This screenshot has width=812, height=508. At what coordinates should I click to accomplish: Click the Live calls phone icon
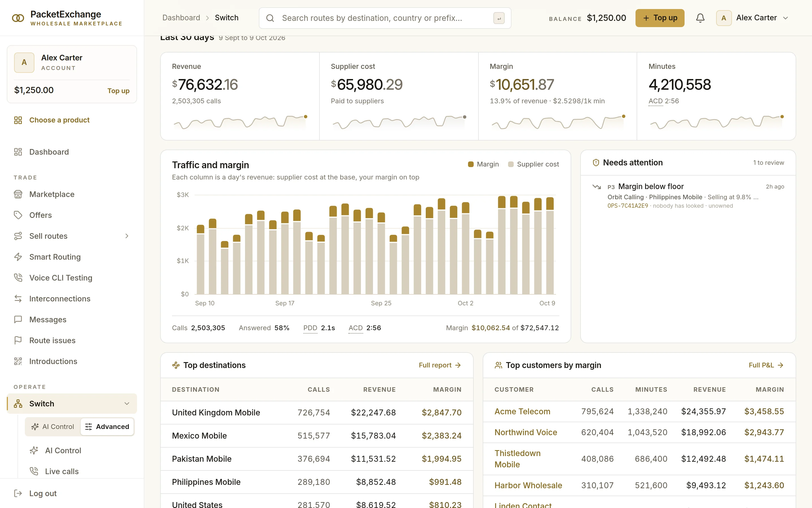pos(34,471)
